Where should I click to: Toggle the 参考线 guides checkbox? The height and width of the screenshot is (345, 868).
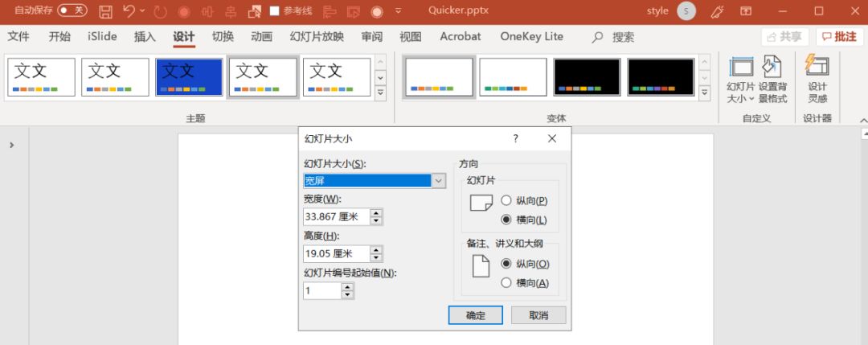[274, 11]
